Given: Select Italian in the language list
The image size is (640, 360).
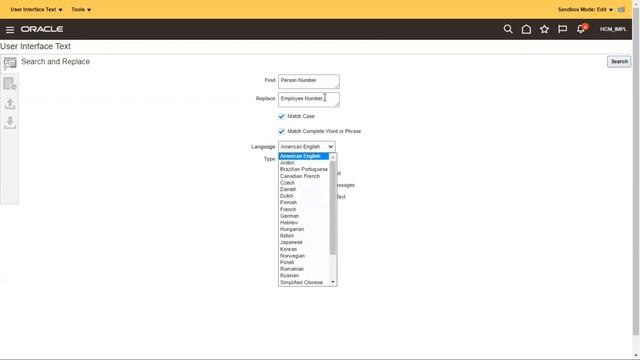Looking at the screenshot, I should coord(304,236).
